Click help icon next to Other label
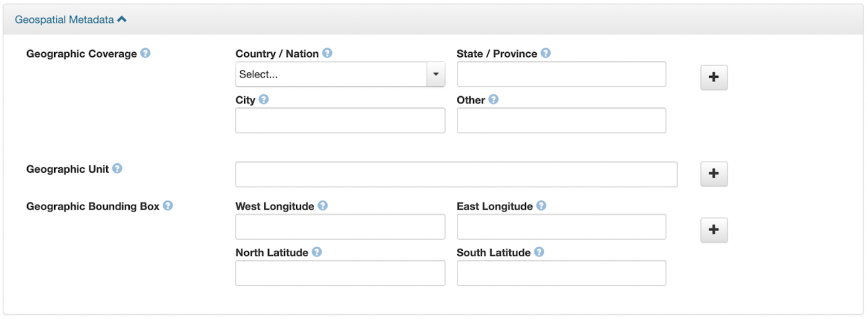The width and height of the screenshot is (868, 319). point(493,99)
